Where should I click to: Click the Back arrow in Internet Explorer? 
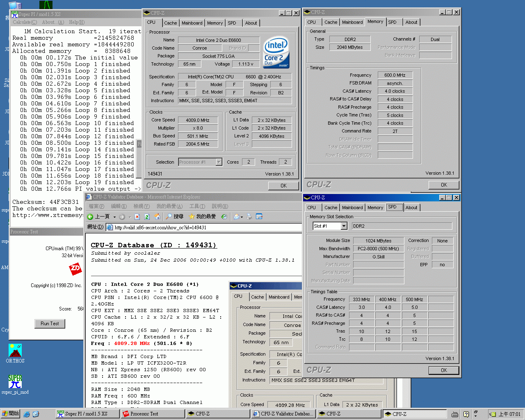click(x=90, y=217)
